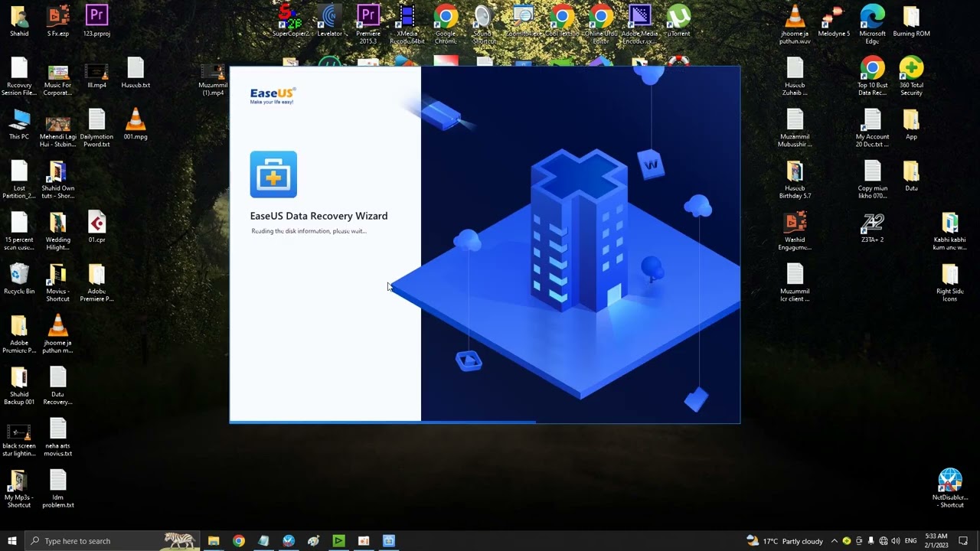This screenshot has width=980, height=551.
Task: Select the S Fx.ezp file icon
Action: click(57, 21)
